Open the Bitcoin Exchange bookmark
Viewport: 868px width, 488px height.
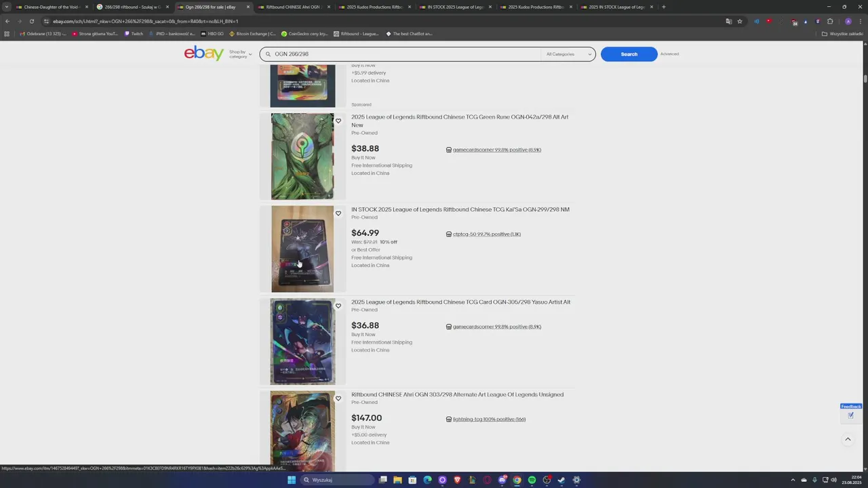tap(252, 33)
